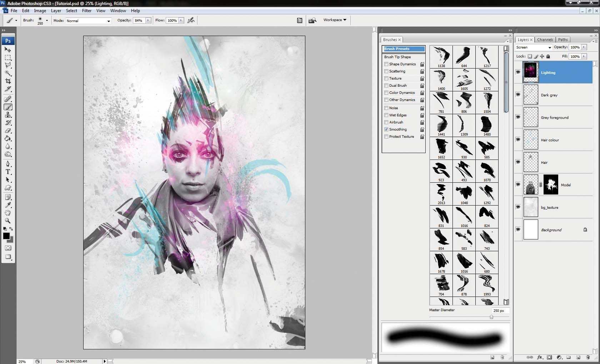
Task: Open the layer blend mode Screen dropdown
Action: pyautogui.click(x=534, y=47)
